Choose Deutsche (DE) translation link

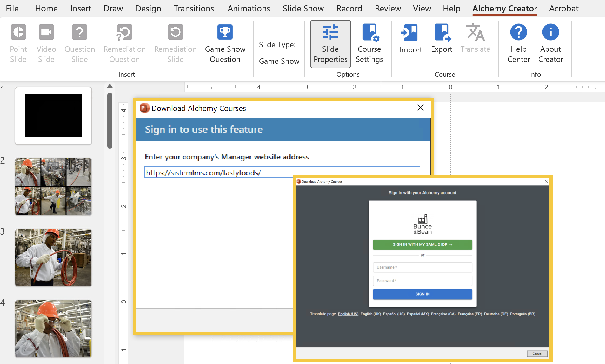click(x=496, y=314)
